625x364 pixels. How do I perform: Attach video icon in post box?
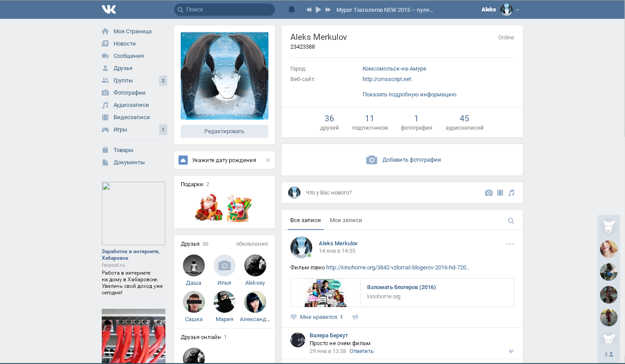(x=500, y=193)
